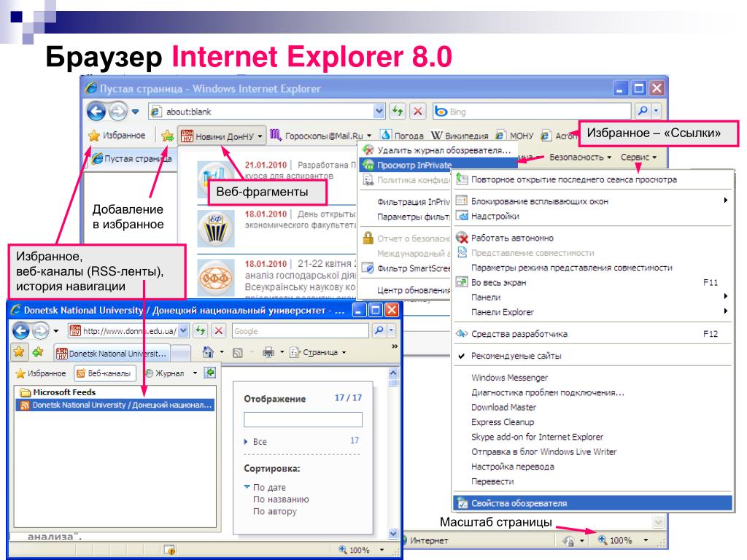This screenshot has width=747, height=560.
Task: Choose Свойства обозревателя highlighted item
Action: point(592,503)
